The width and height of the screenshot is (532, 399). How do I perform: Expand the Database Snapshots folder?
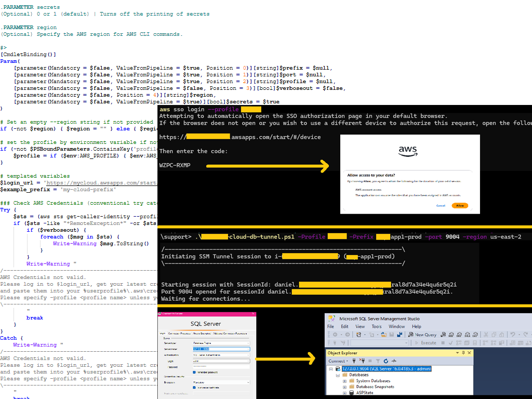pos(344,387)
